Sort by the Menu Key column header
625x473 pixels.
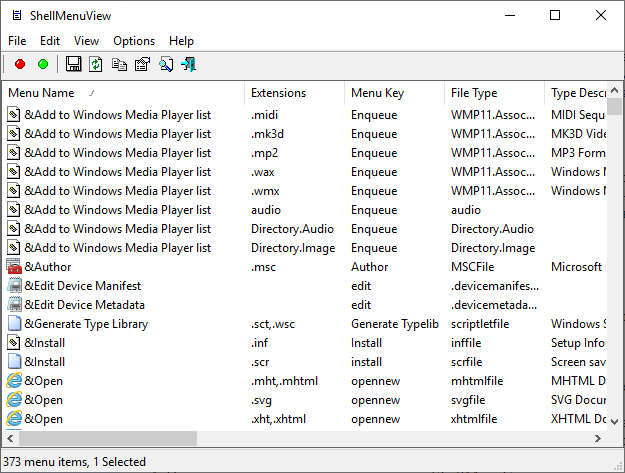tap(395, 93)
